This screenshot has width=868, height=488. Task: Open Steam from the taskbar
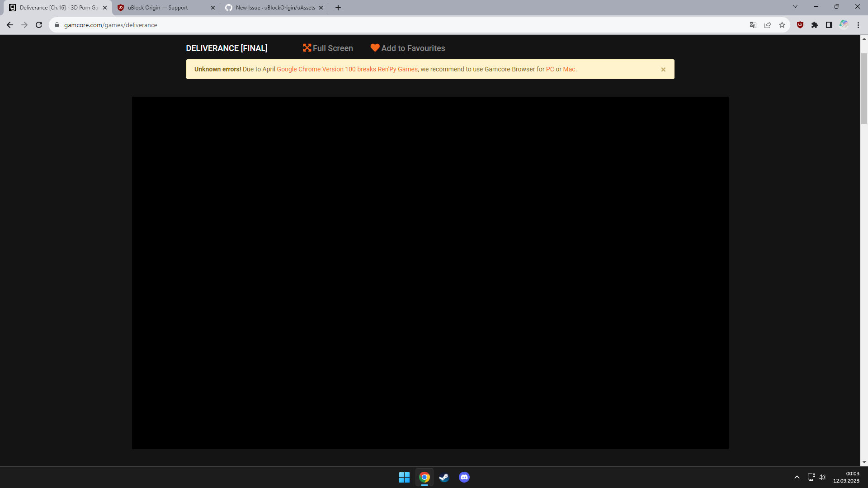click(x=444, y=477)
